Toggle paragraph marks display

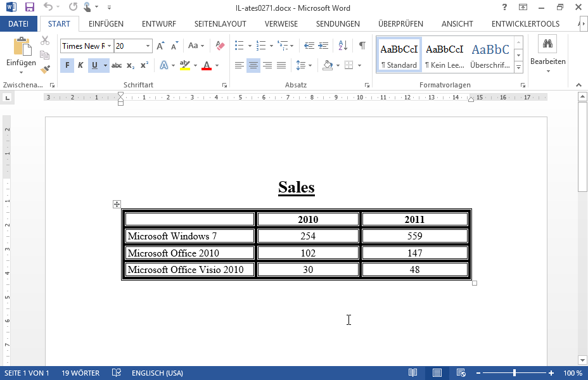[x=362, y=46]
